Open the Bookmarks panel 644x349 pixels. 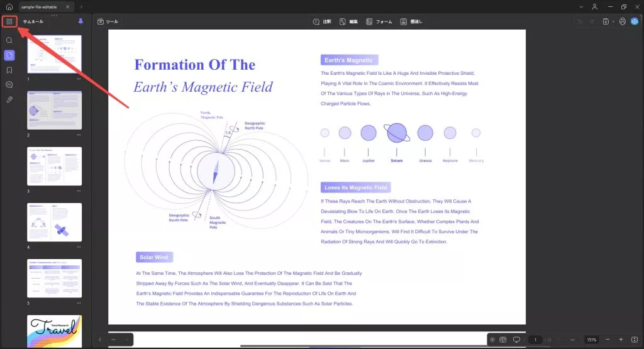[x=9, y=70]
